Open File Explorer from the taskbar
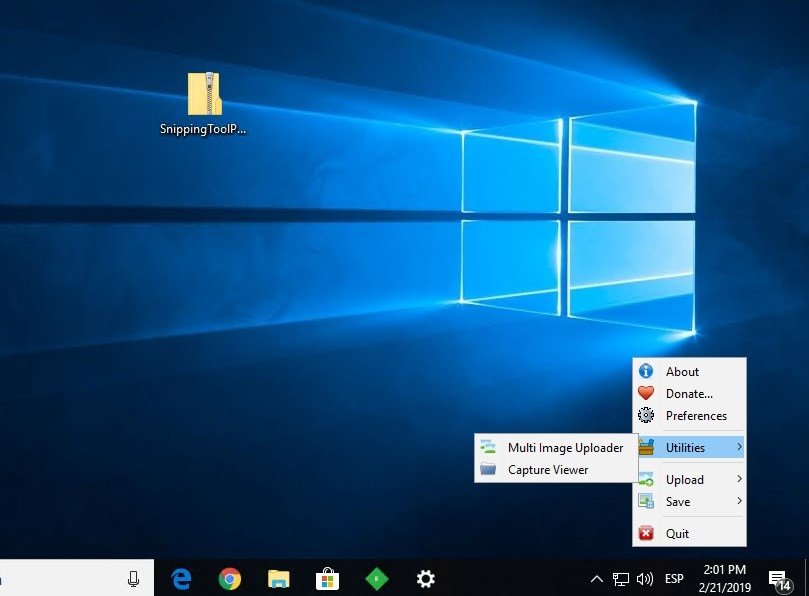This screenshot has height=596, width=809. pos(279,579)
